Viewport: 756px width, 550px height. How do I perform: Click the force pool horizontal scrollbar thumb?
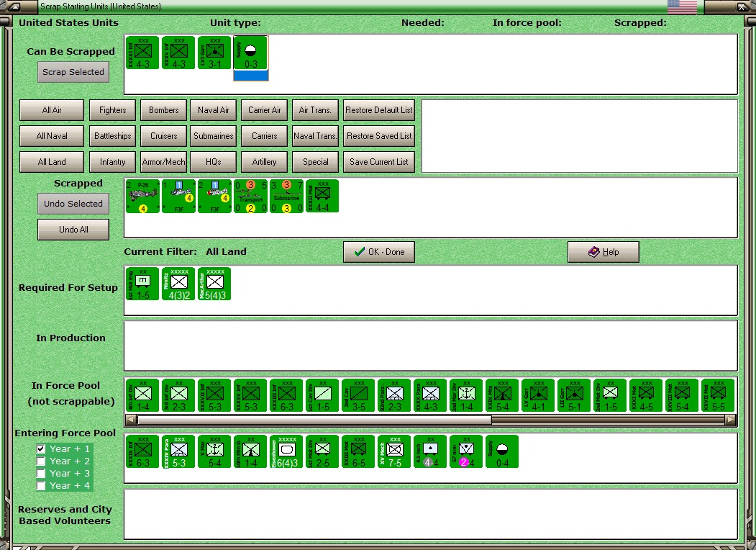click(x=314, y=420)
